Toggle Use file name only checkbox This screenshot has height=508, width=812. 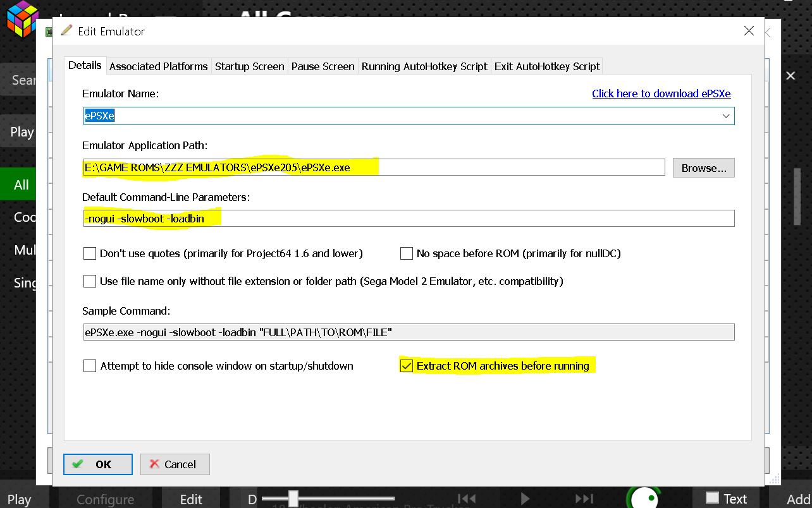[90, 281]
